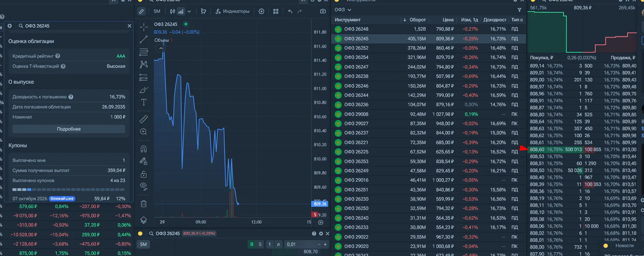The image size is (644, 256).
Task: Activate the chart zoom-in tool
Action: (x=144, y=132)
